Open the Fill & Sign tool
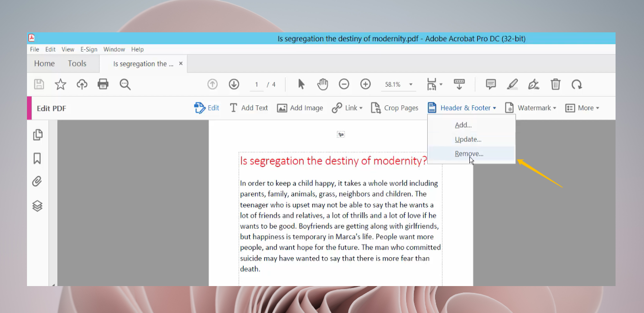The width and height of the screenshot is (644, 313). [533, 84]
